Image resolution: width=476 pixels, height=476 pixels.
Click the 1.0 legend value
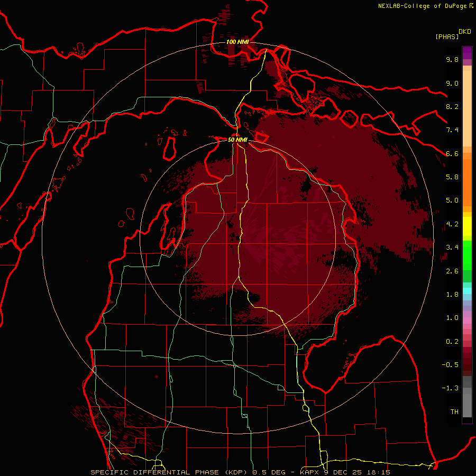452,317
